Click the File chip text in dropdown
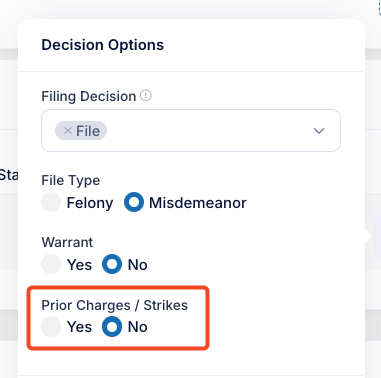Screen dimensions: 381x378 [x=88, y=131]
